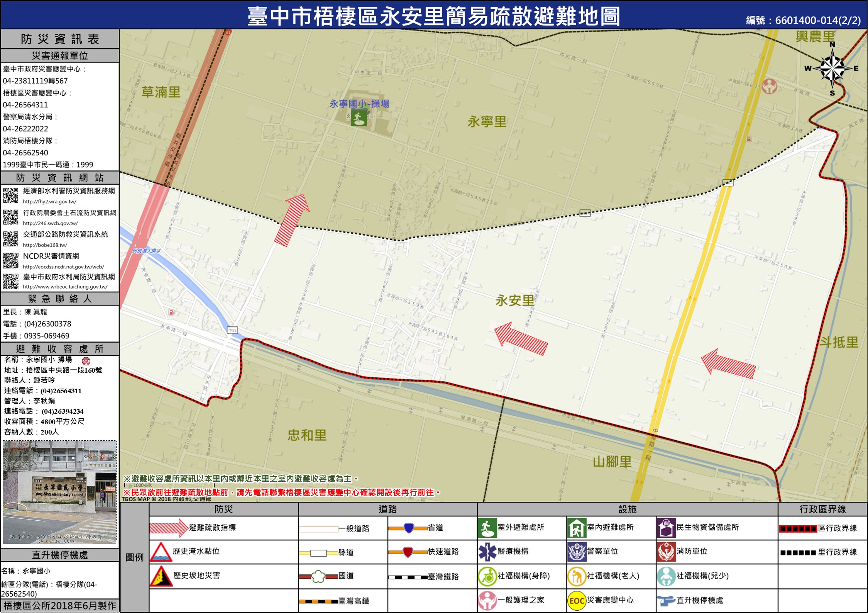This screenshot has height=613, width=868.
Task: Click the compass rose on the map
Action: [x=832, y=69]
